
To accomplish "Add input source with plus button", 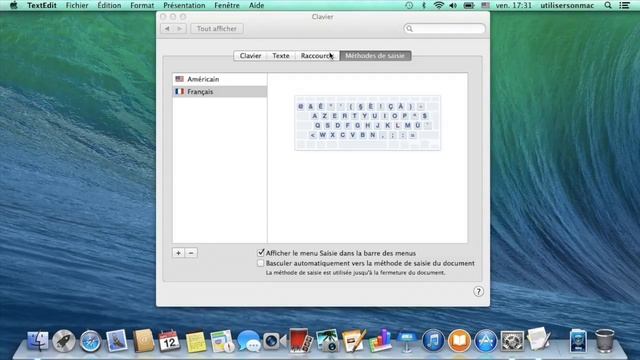I will (178, 253).
